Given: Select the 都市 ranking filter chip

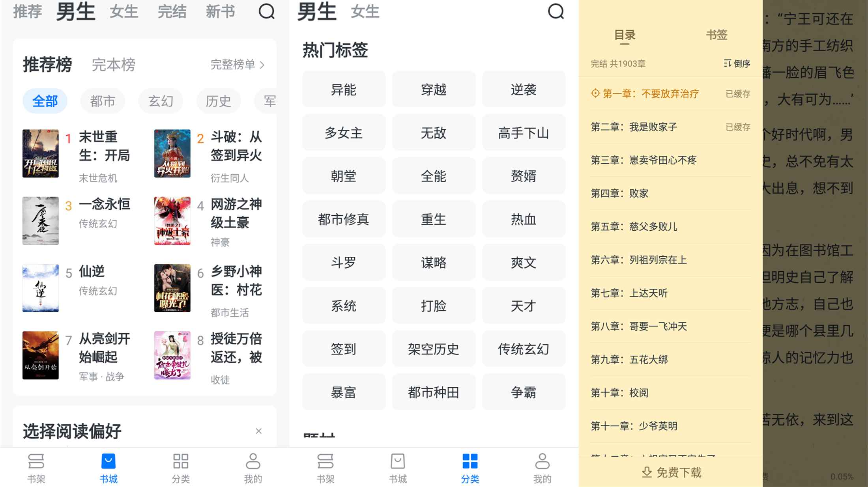Looking at the screenshot, I should 103,101.
